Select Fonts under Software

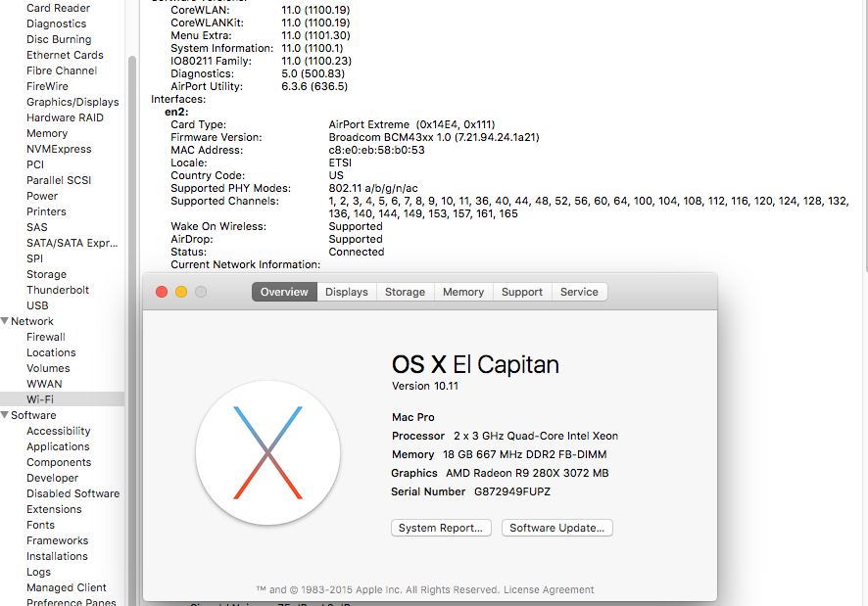40,525
